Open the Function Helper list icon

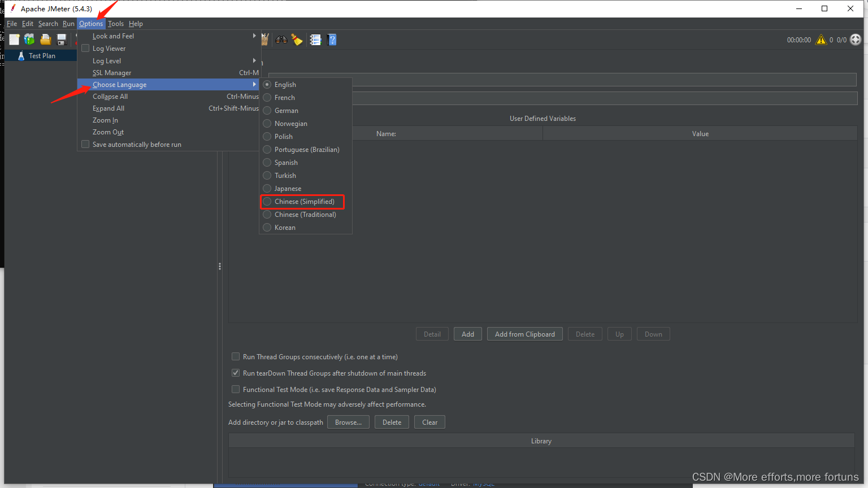(x=316, y=40)
